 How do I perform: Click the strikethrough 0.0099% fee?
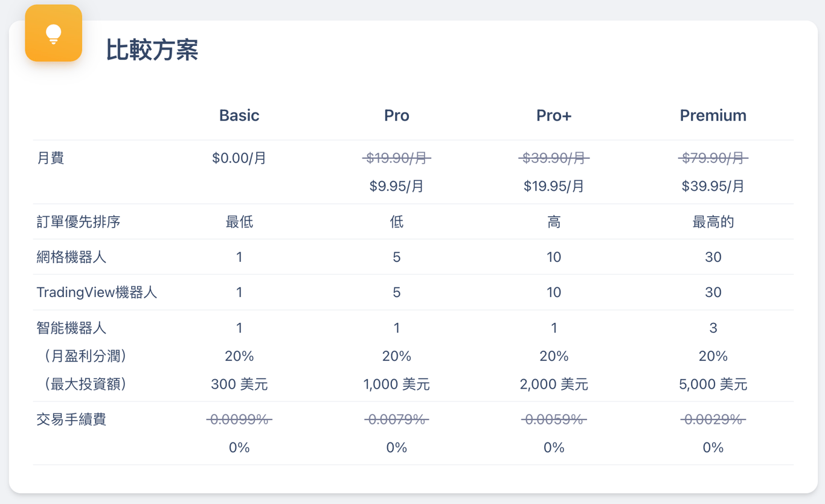(239, 419)
